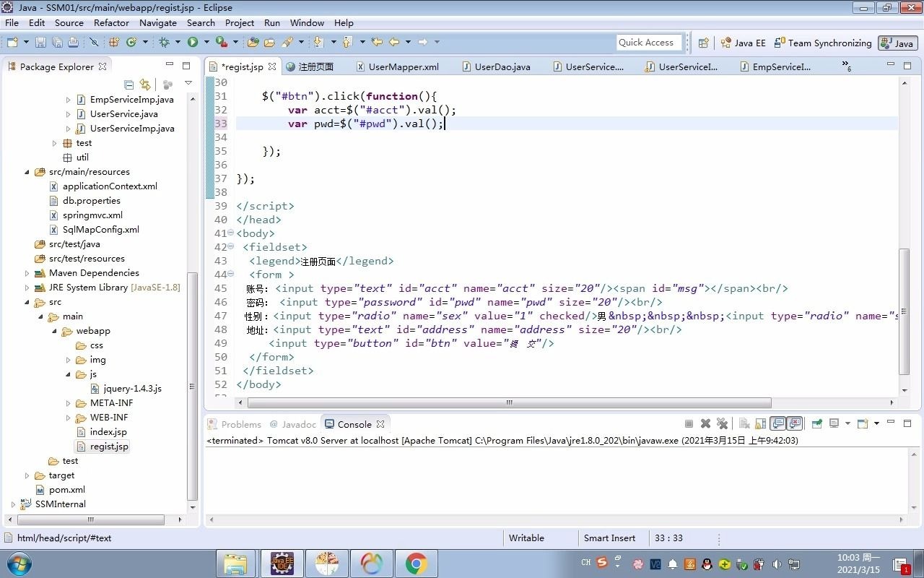Expand the Maven Dependencies tree node
This screenshot has width=924, height=578.
tap(27, 273)
